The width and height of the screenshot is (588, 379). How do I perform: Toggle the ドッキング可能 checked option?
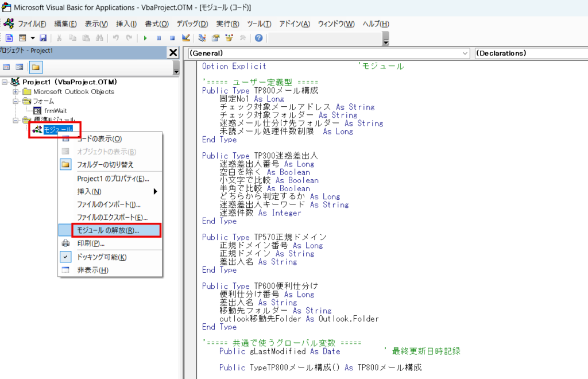pyautogui.click(x=101, y=257)
